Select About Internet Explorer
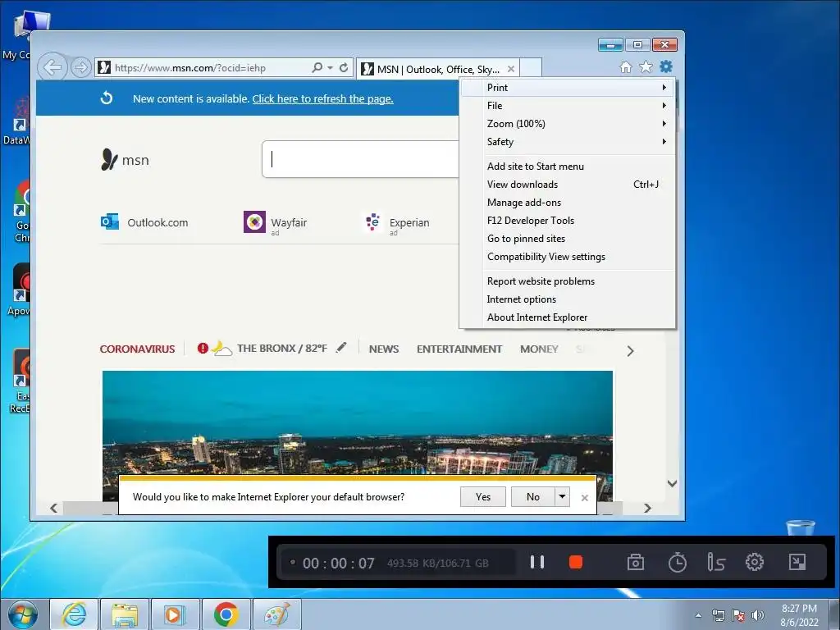The height and width of the screenshot is (630, 840). (x=568, y=317)
